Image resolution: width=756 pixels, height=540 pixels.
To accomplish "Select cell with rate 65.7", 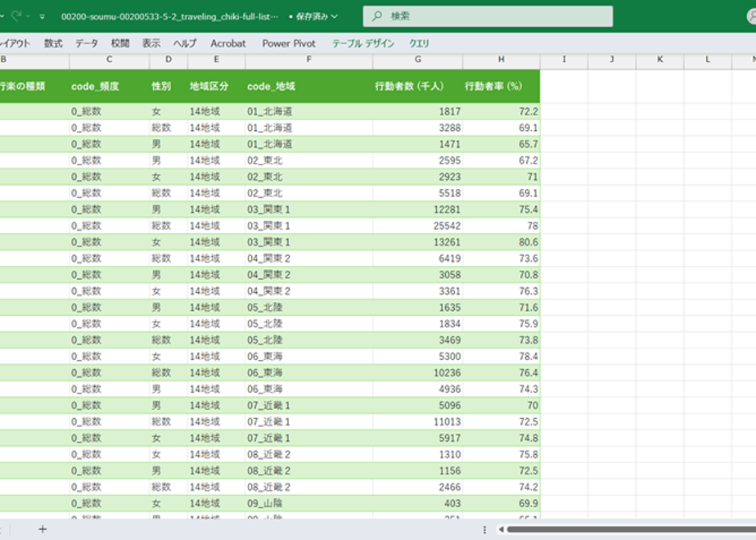I will pos(501,144).
